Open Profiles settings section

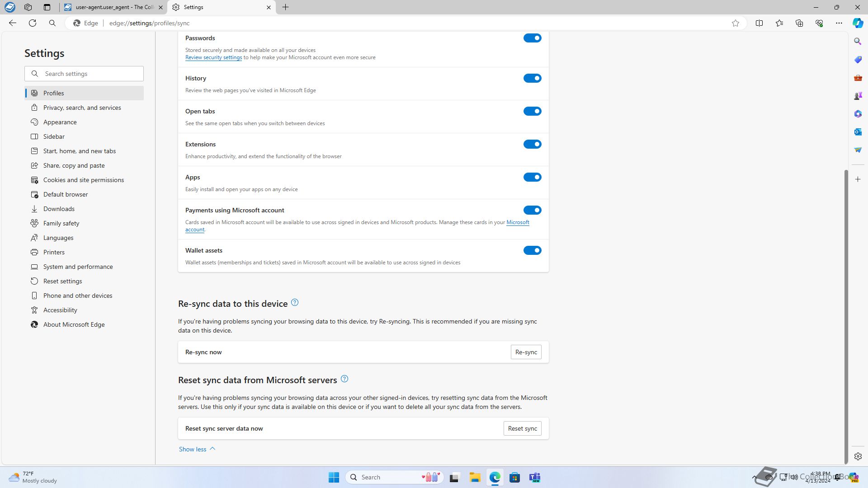(x=84, y=94)
